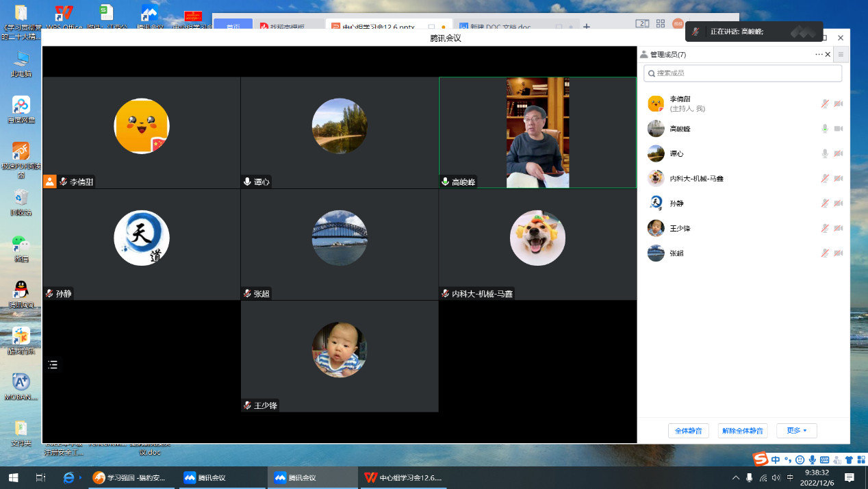
Task: Mute 高峻峰's microphone in member list
Action: [825, 129]
